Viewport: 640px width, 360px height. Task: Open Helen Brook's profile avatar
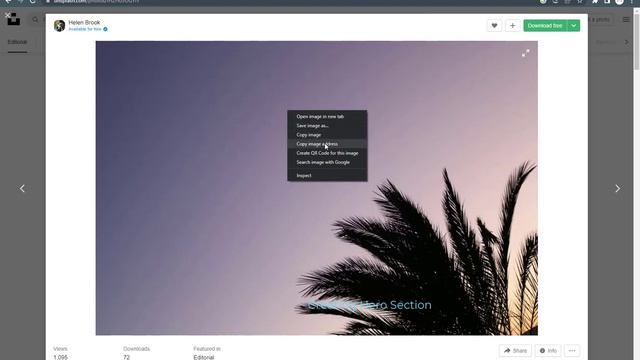point(60,26)
